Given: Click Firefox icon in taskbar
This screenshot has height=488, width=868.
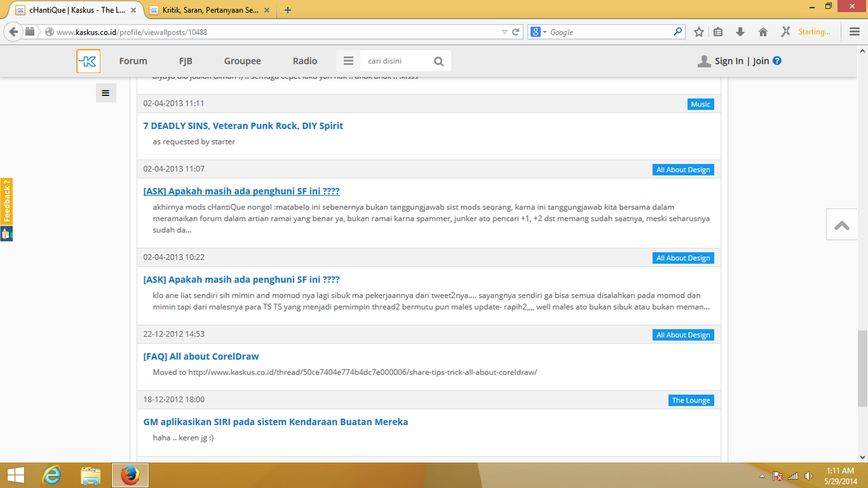Looking at the screenshot, I should tap(129, 475).
